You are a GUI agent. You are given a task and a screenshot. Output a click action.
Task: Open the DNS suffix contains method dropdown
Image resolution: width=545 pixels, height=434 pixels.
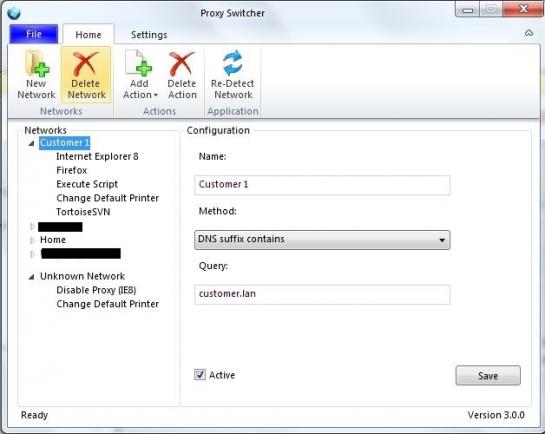tap(322, 240)
